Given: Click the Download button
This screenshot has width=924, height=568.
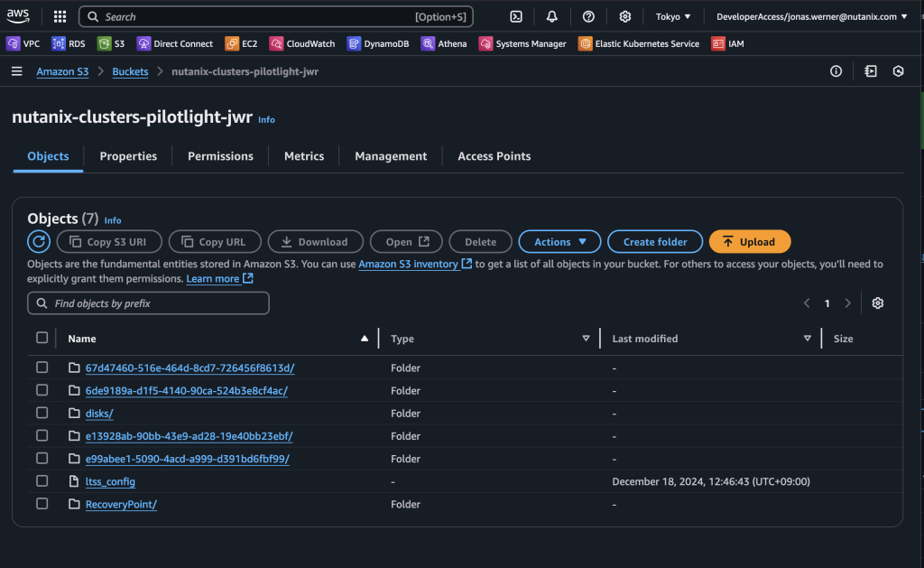Looking at the screenshot, I should [x=315, y=242].
